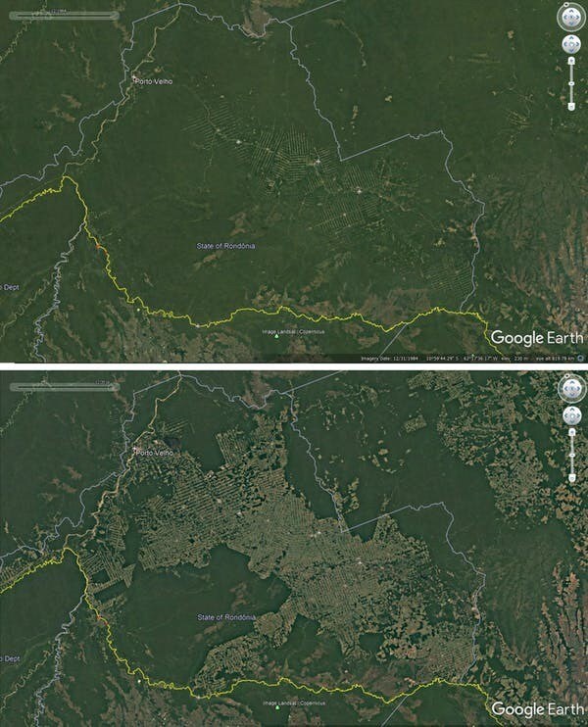Click zoom-out button below top image's zoom slider

[x=571, y=107]
